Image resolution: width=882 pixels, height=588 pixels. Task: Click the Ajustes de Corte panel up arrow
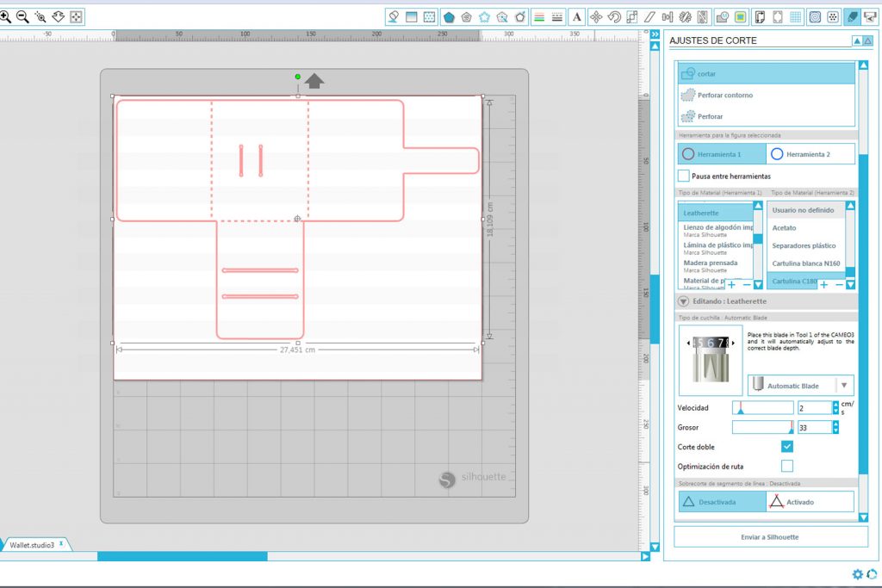(x=857, y=40)
